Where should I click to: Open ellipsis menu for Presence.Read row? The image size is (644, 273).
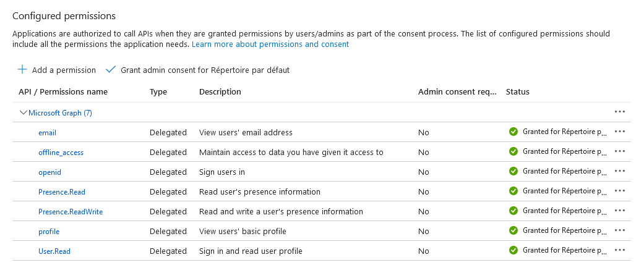(620, 191)
